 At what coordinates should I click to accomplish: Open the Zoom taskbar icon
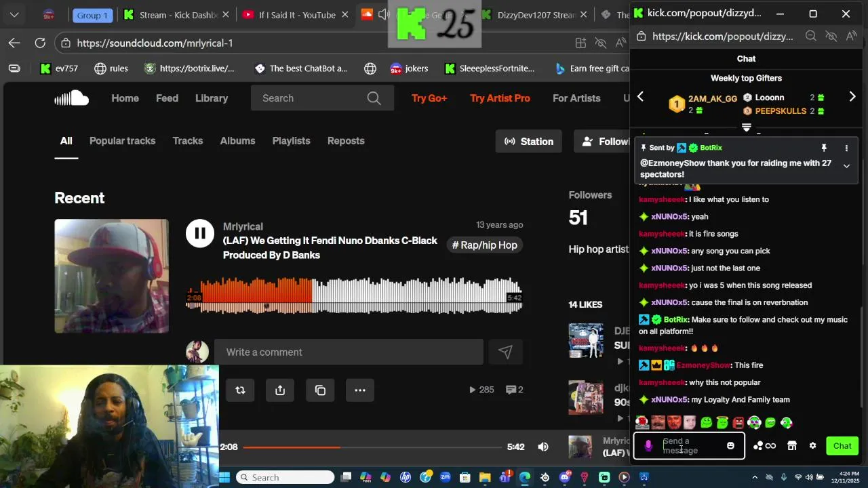click(446, 477)
